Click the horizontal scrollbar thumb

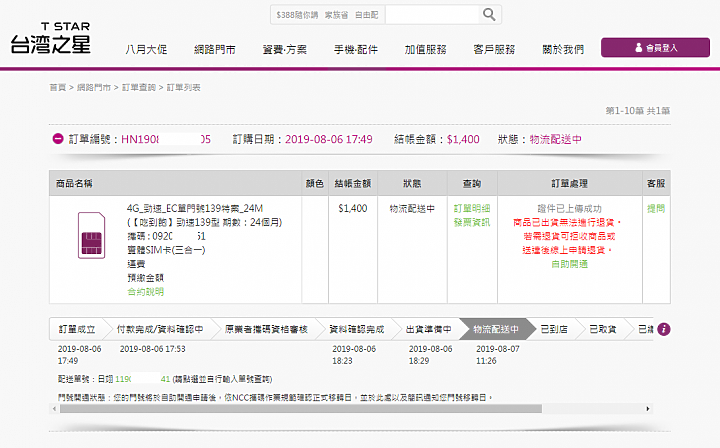301,409
